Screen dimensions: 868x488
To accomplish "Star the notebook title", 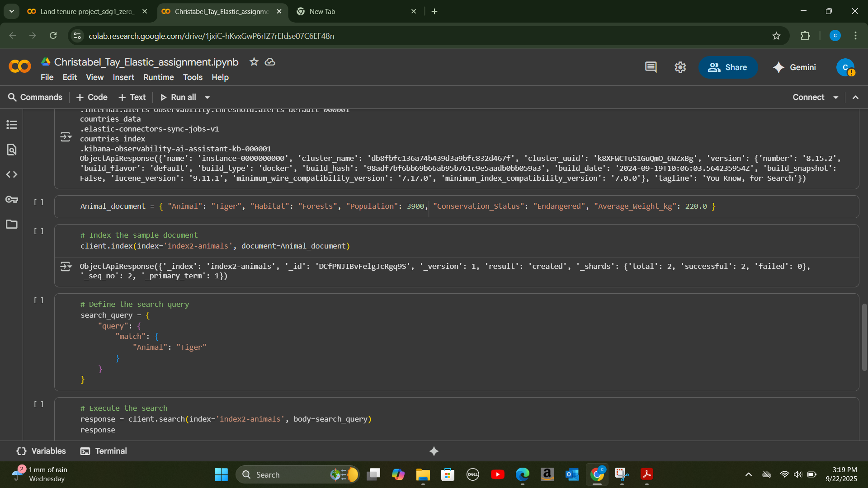I will click(x=254, y=62).
